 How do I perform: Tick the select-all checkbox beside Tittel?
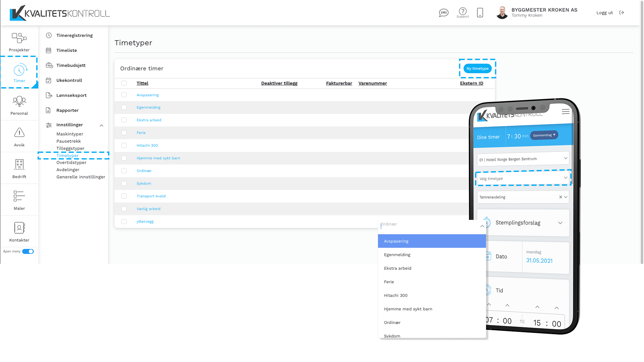124,83
